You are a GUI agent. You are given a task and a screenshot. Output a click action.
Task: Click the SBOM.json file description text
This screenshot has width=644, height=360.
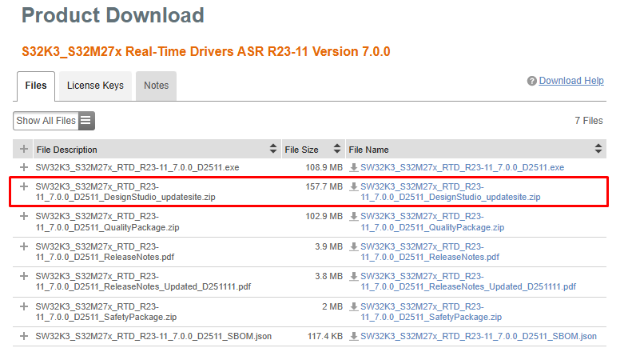coord(153,336)
